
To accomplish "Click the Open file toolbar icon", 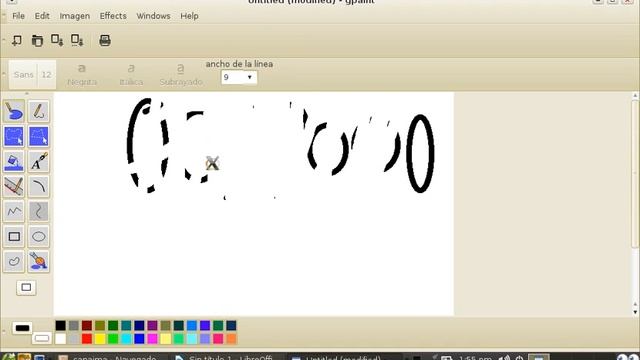I will [37, 40].
